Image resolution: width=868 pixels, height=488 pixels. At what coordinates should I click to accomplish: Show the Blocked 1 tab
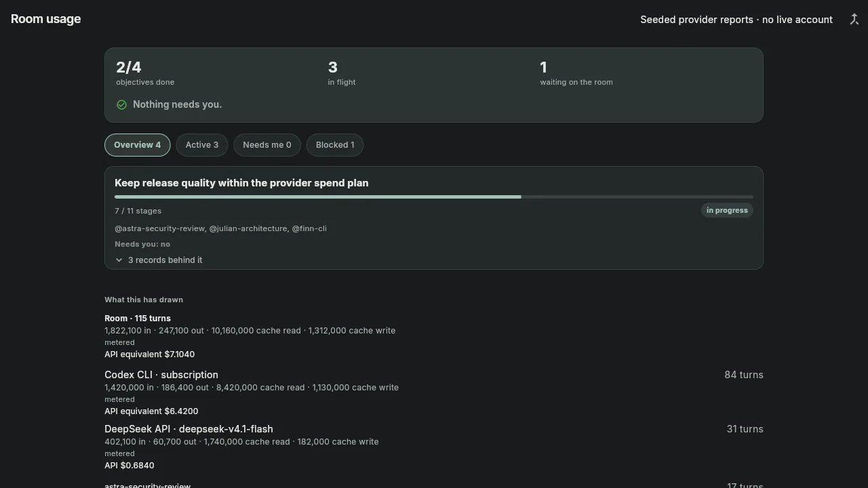(335, 145)
